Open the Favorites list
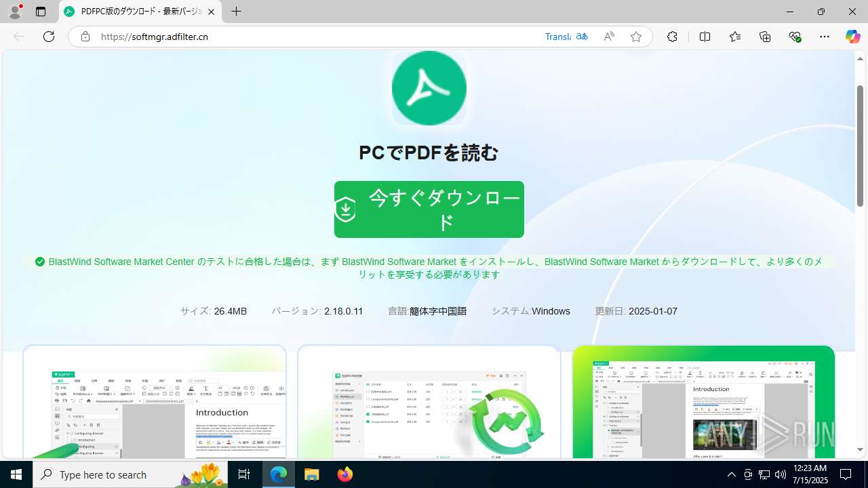The image size is (868, 488). coord(735,37)
